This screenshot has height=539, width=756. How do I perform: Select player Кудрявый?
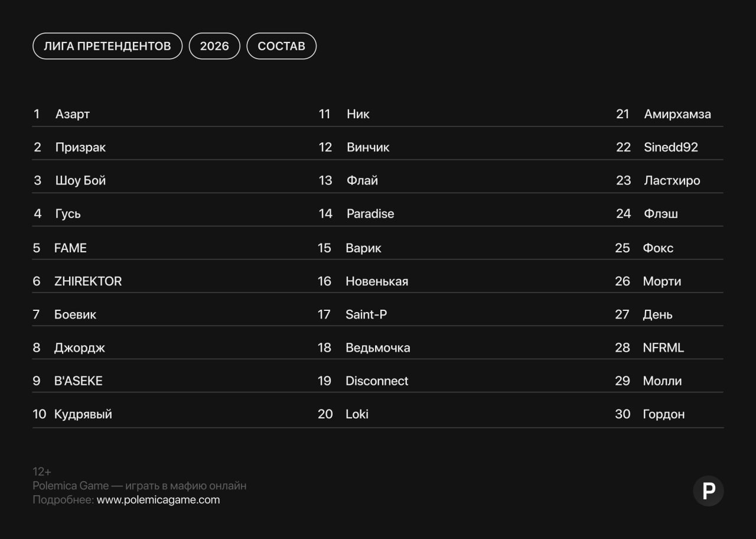(x=83, y=414)
